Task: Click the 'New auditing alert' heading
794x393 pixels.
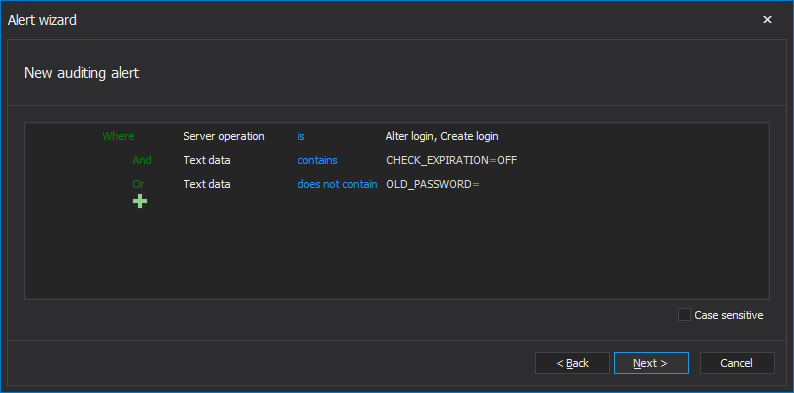Action: [82, 73]
